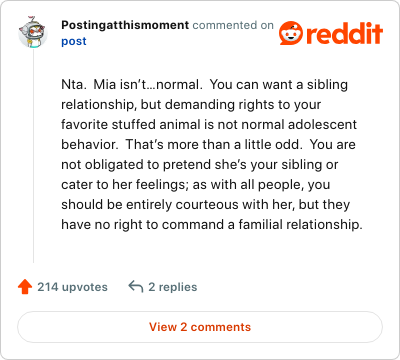Viewport: 400px width, 360px height.
Task: Click the final line ending "familial relationship."
Action: click(x=212, y=225)
